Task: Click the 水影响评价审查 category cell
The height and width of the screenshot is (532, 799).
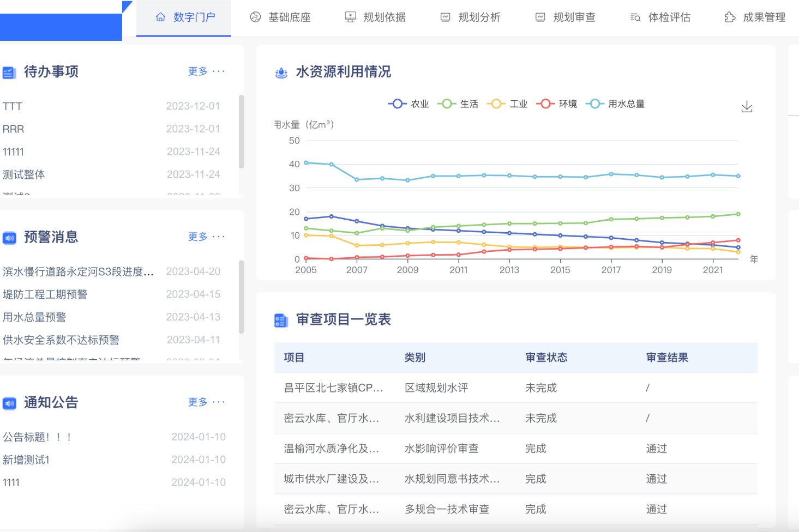Action: click(442, 449)
